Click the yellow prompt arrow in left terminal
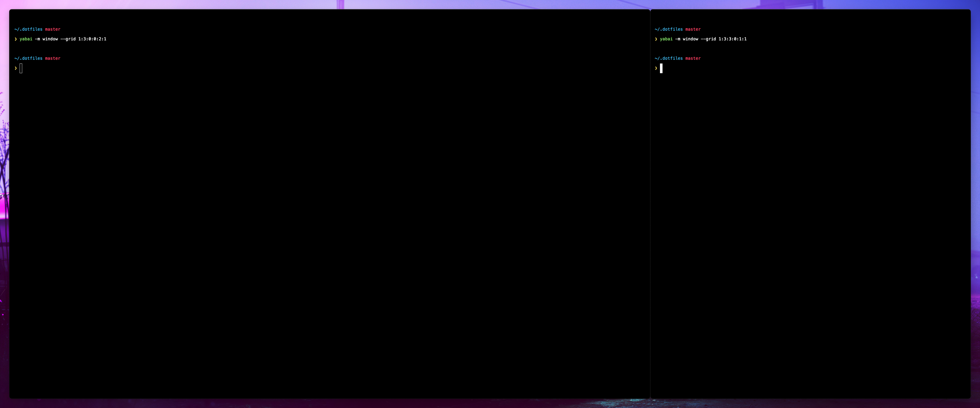980x408 pixels. (16, 68)
